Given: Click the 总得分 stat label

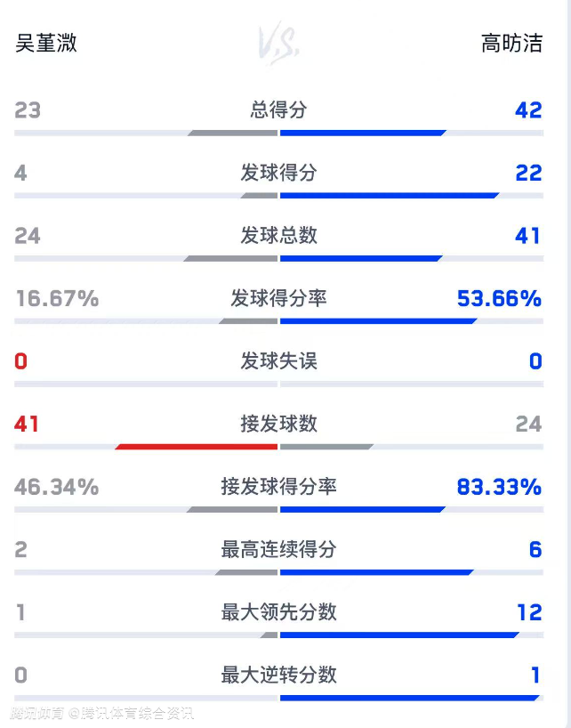Looking at the screenshot, I should tap(278, 109).
